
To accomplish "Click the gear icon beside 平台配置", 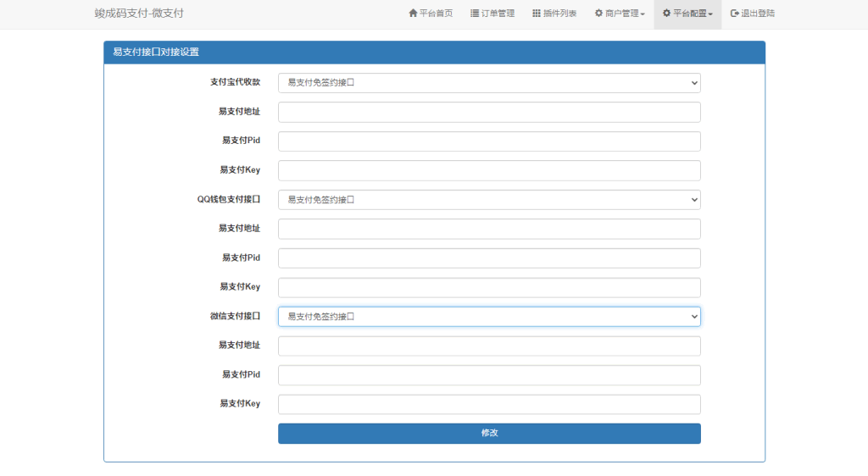I will [666, 14].
